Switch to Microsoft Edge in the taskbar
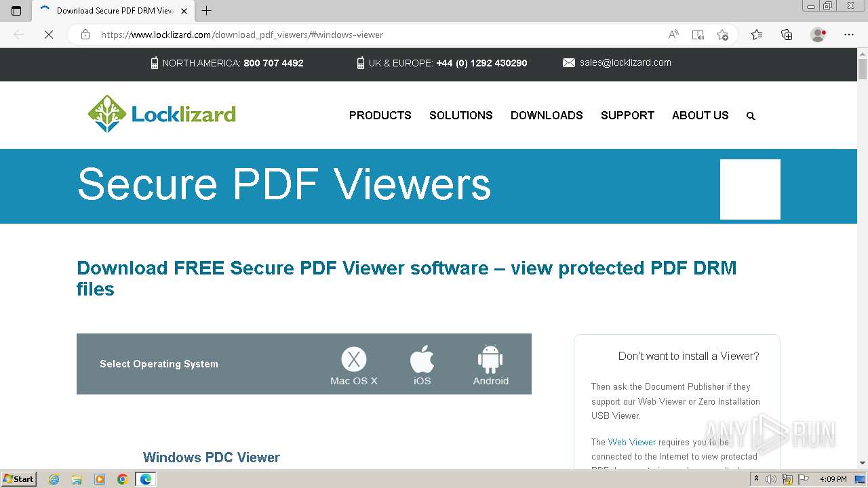Screen dimensions: 868x488 [x=146, y=479]
